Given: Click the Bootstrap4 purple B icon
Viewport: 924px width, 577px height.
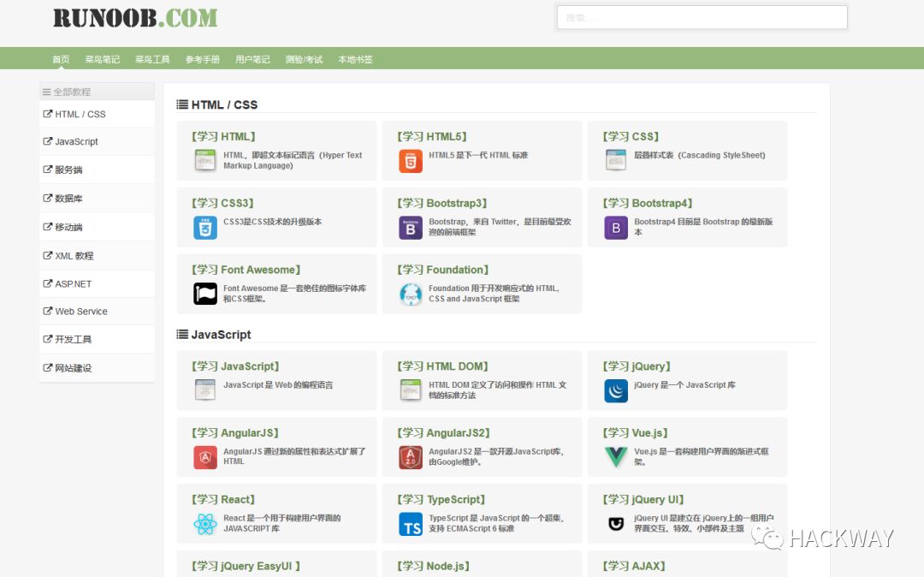Looking at the screenshot, I should (x=616, y=228).
